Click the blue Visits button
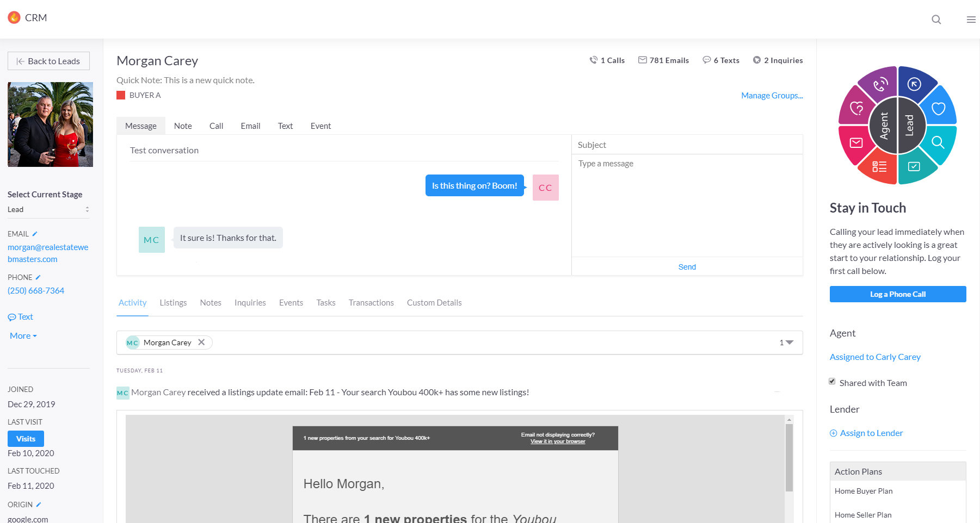 tap(26, 439)
